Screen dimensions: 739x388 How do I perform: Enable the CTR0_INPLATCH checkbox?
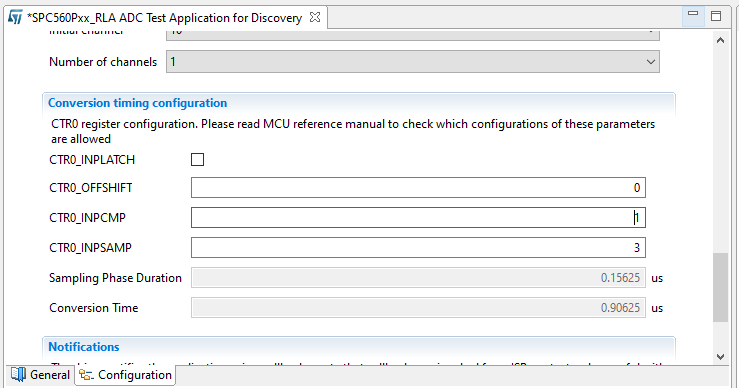(197, 160)
